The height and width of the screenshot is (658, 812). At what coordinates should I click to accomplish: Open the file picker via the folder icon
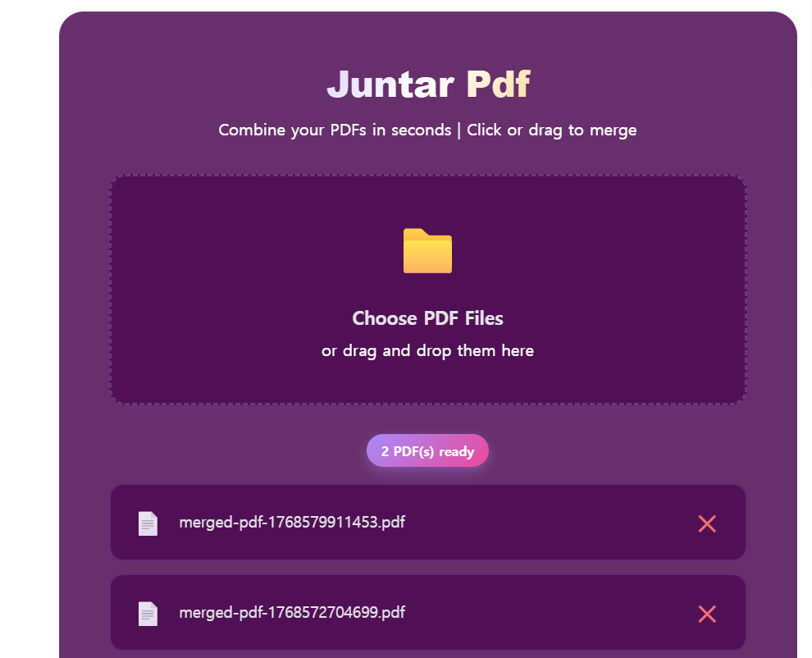pyautogui.click(x=427, y=251)
